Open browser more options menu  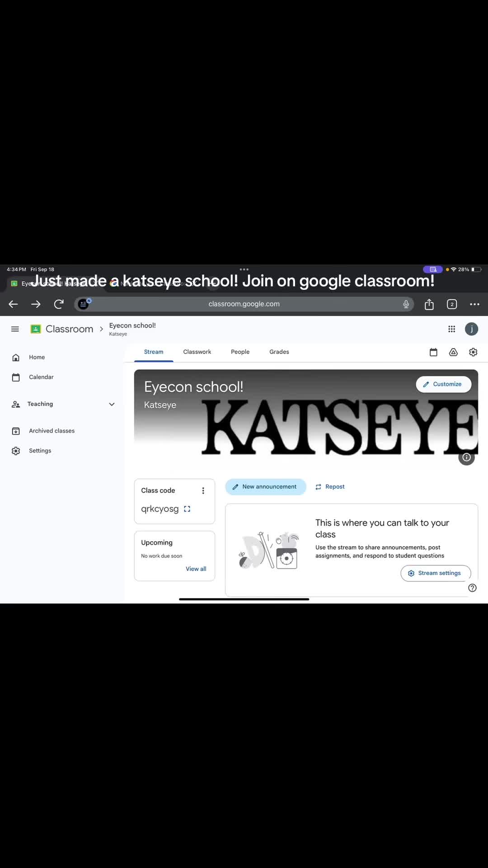[474, 304]
